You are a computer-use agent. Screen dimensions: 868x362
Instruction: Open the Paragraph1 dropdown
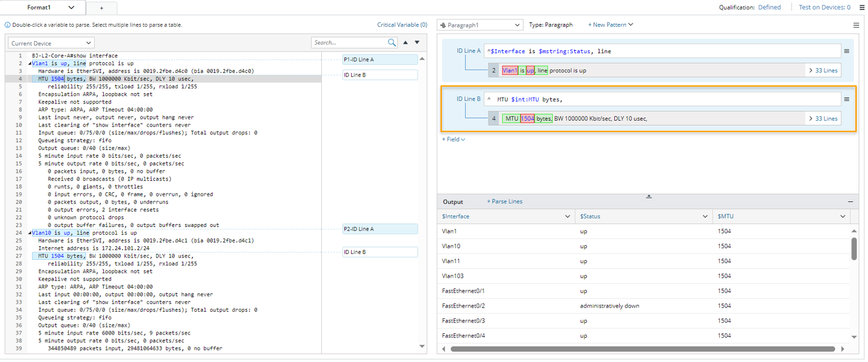click(x=480, y=25)
